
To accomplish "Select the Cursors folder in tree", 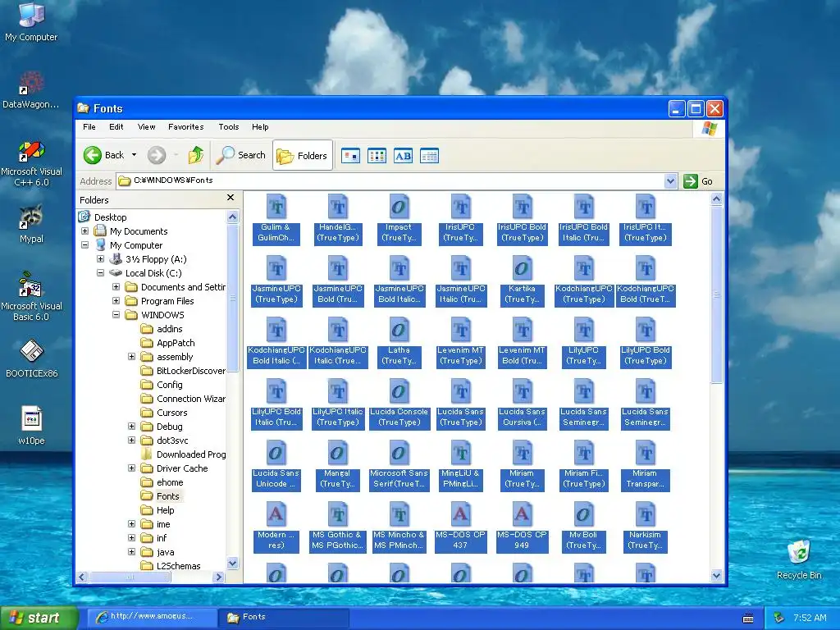I will click(x=164, y=413).
